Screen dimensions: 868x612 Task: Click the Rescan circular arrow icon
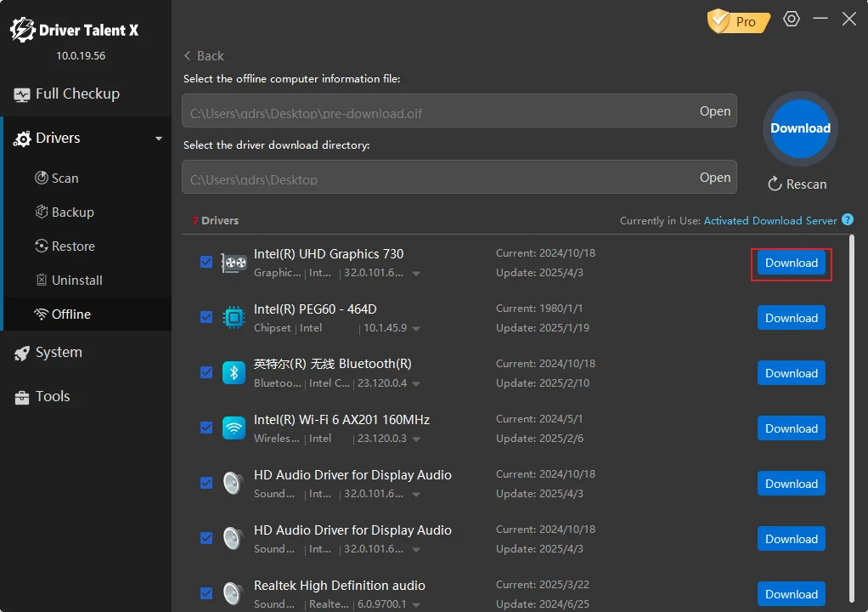click(775, 184)
